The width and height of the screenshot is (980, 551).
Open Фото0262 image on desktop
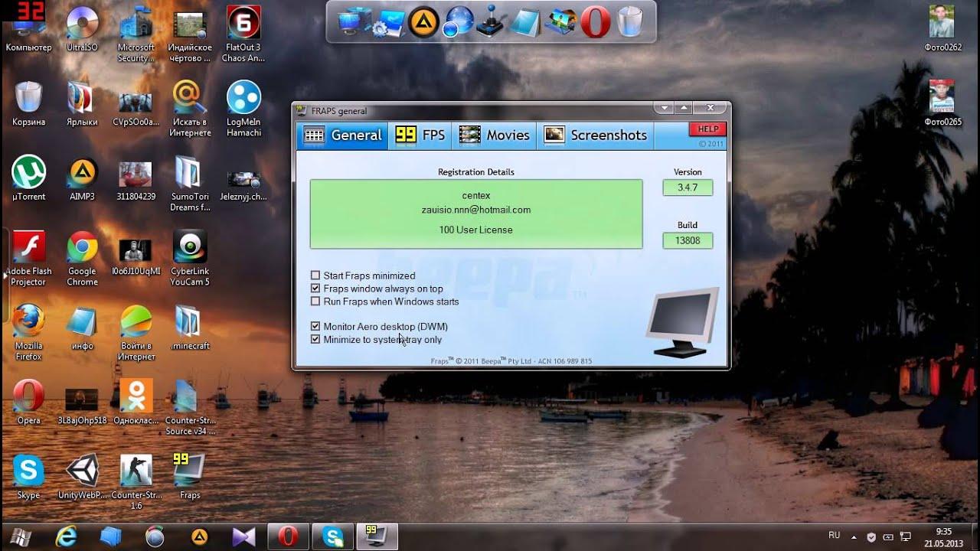[x=942, y=28]
